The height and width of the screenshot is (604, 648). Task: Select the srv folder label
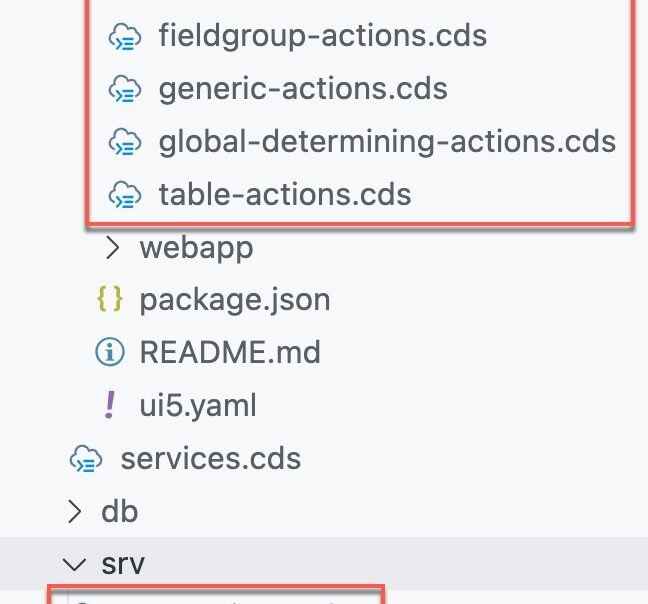(x=123, y=564)
